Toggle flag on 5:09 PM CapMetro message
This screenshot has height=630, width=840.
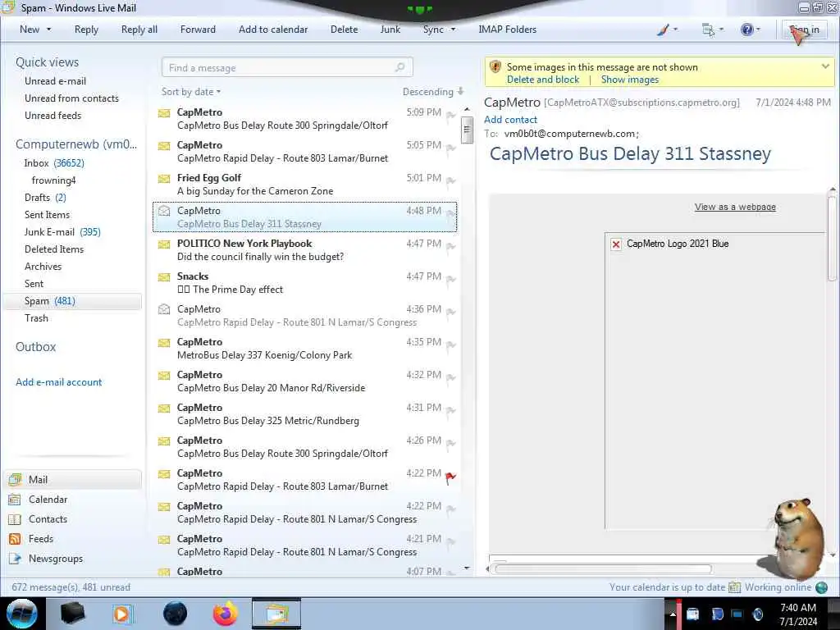click(451, 115)
